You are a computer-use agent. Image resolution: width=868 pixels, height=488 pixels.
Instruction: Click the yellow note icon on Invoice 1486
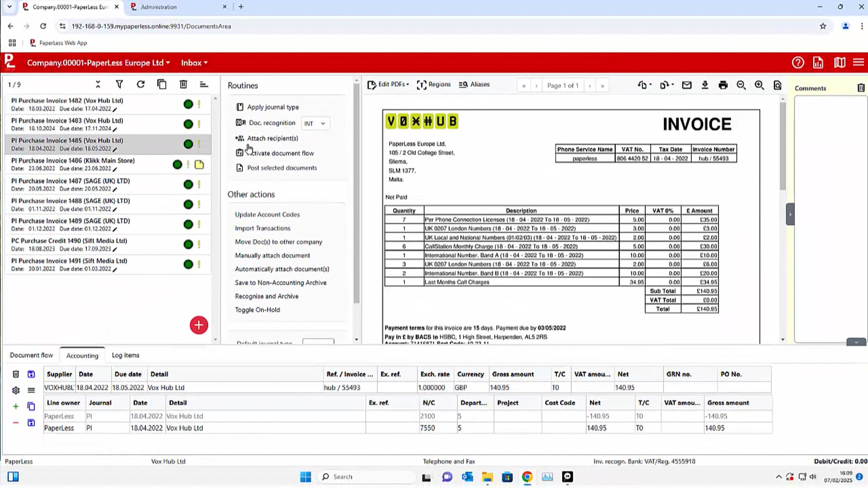[199, 165]
